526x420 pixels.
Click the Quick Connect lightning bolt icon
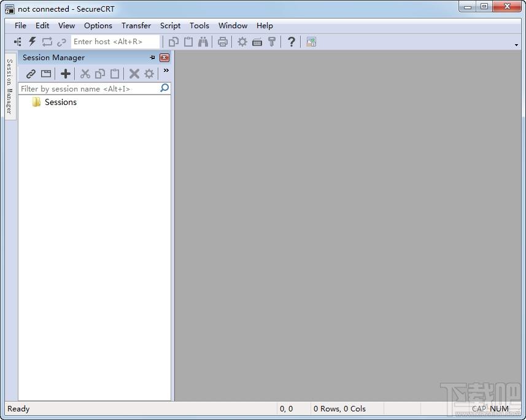pyautogui.click(x=32, y=42)
